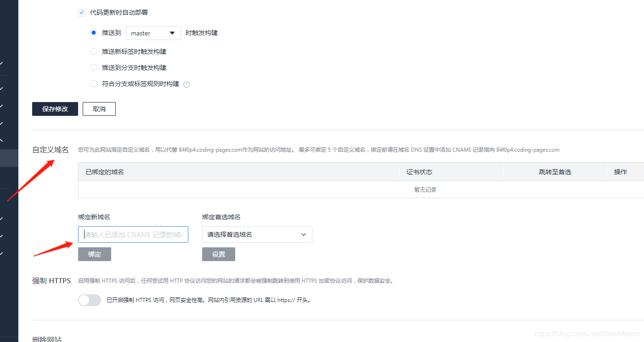Viewport: 644px width, 342px height.
Task: Select the 推送到 master radio button
Action: (94, 33)
